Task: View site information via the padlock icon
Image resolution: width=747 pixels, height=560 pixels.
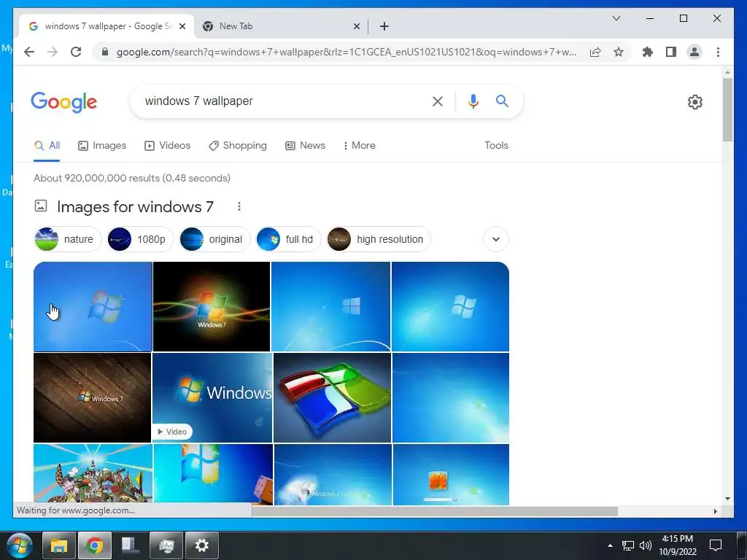Action: tap(105, 52)
